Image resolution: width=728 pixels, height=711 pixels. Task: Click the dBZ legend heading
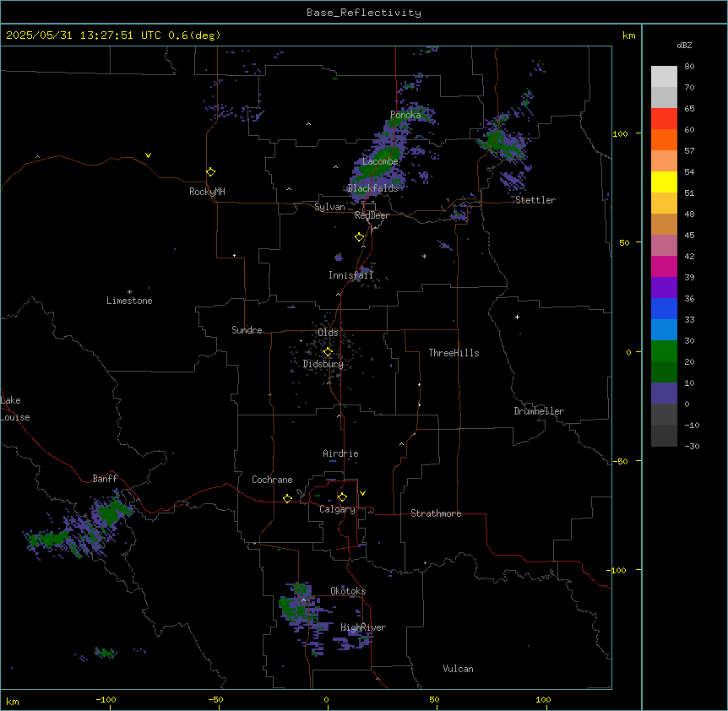684,45
